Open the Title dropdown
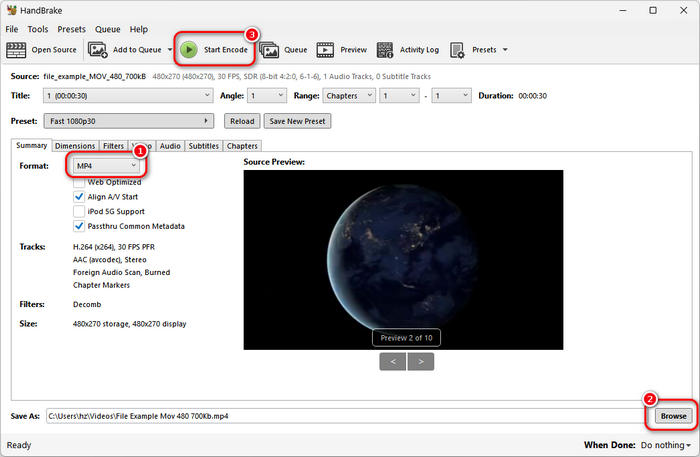700x457 pixels. pyautogui.click(x=128, y=96)
